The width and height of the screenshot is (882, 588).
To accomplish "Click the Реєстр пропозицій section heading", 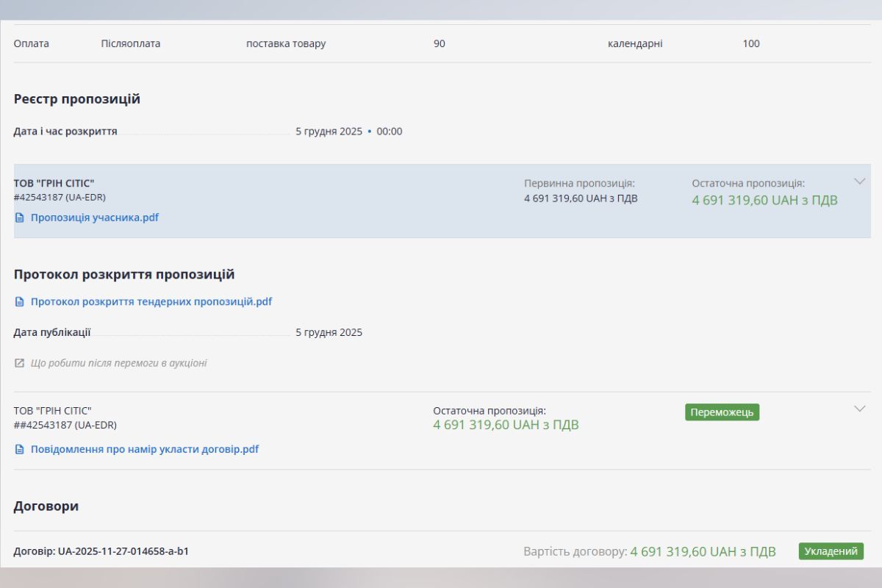I will (x=76, y=99).
